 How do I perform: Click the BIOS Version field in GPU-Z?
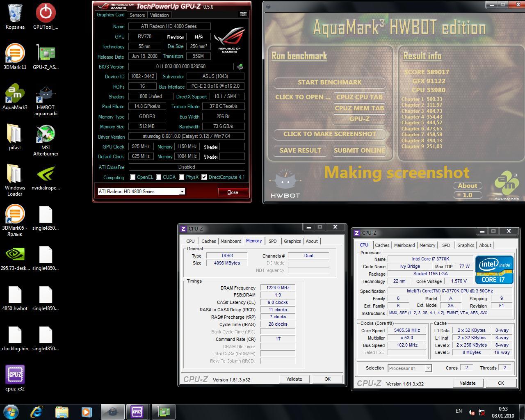click(181, 66)
